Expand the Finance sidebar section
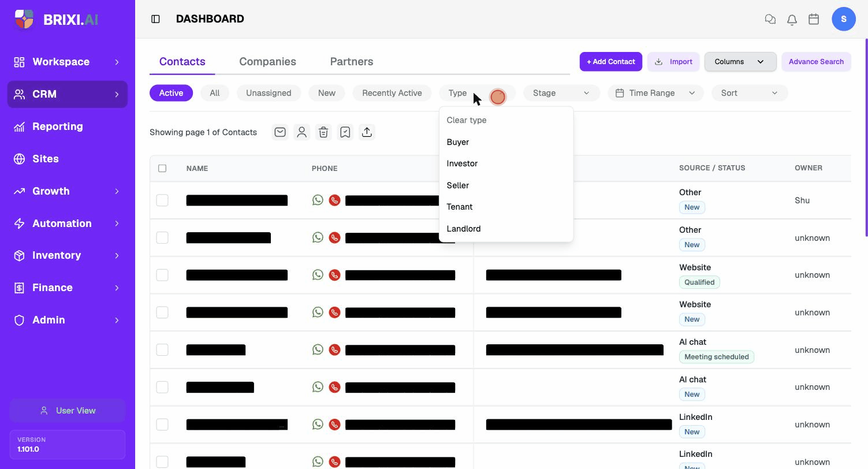868x469 pixels. [x=68, y=288]
